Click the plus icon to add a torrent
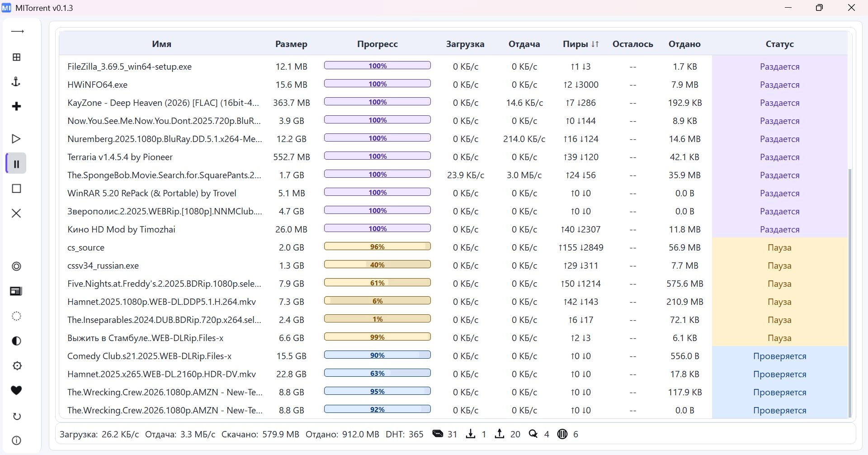This screenshot has height=455, width=868. coord(16,106)
